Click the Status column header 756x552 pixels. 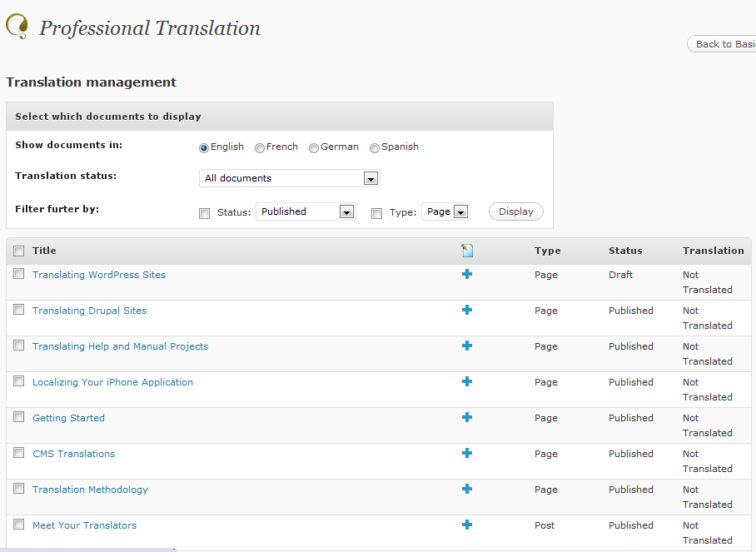coord(625,251)
